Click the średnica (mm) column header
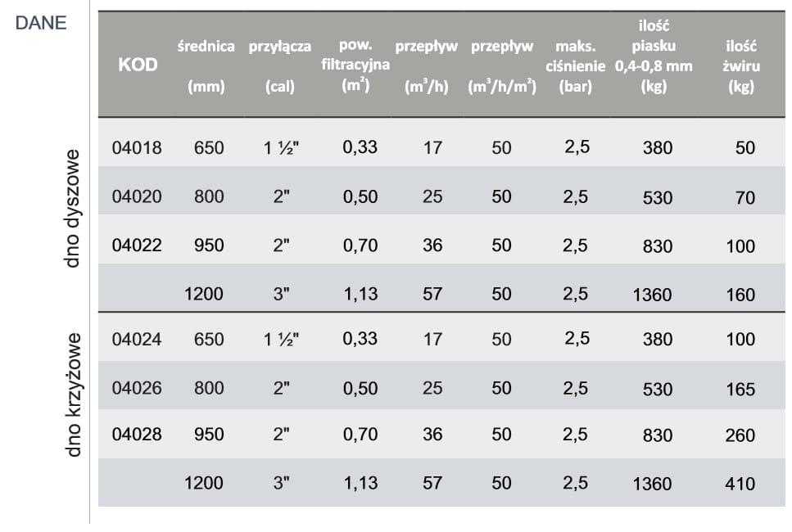792x532 pixels. [205, 65]
